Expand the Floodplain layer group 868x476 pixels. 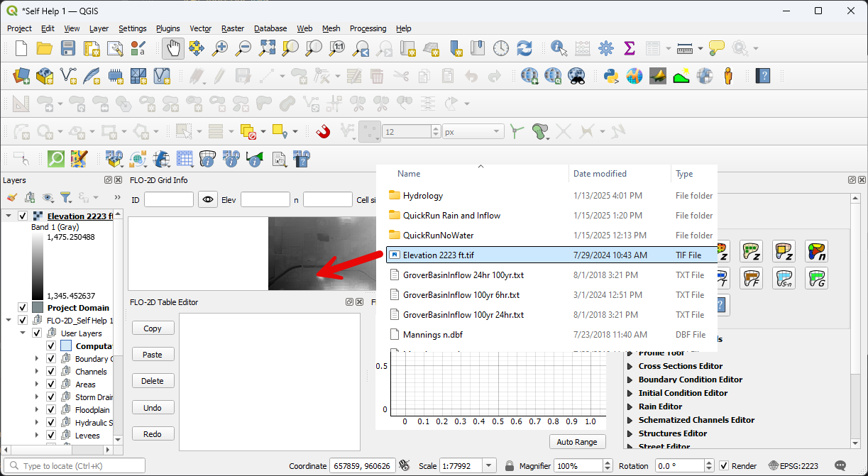[x=37, y=410]
